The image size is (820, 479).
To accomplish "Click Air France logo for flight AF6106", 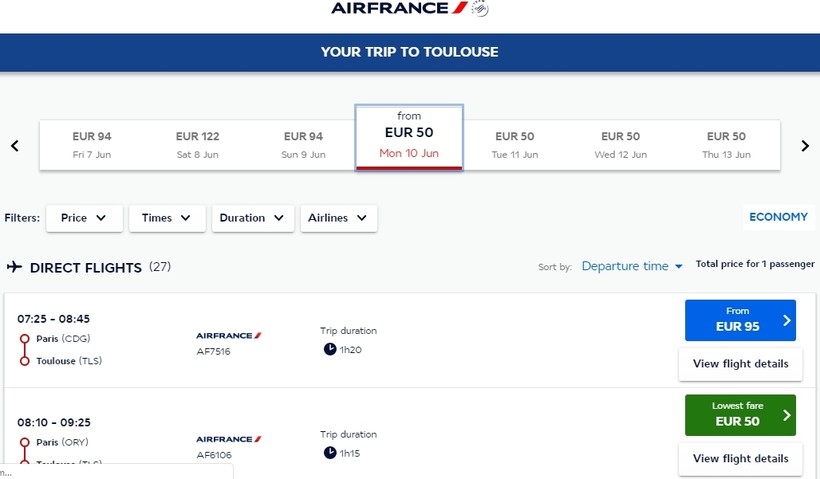I will coord(229,439).
